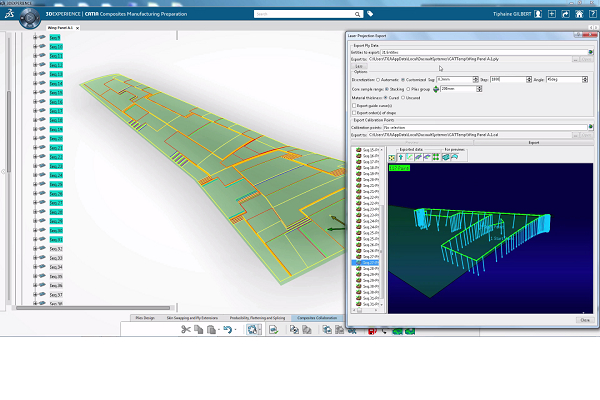Select Customized discretization radio button
Screen dimensions: 600x400
pyautogui.click(x=403, y=80)
